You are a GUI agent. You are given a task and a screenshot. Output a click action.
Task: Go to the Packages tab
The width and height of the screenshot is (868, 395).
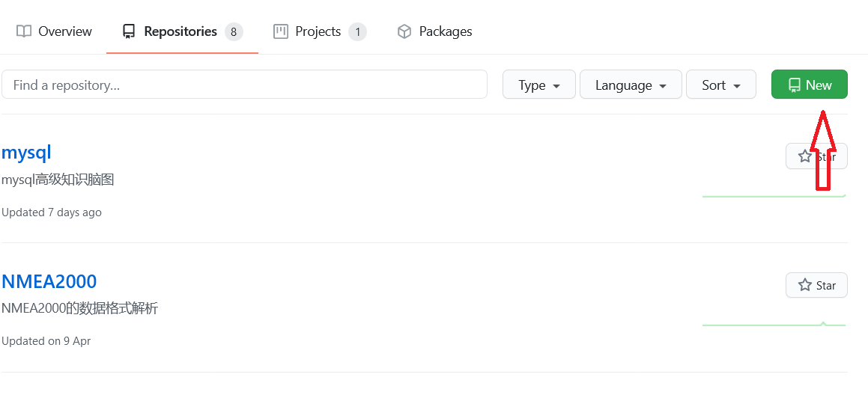coord(435,31)
